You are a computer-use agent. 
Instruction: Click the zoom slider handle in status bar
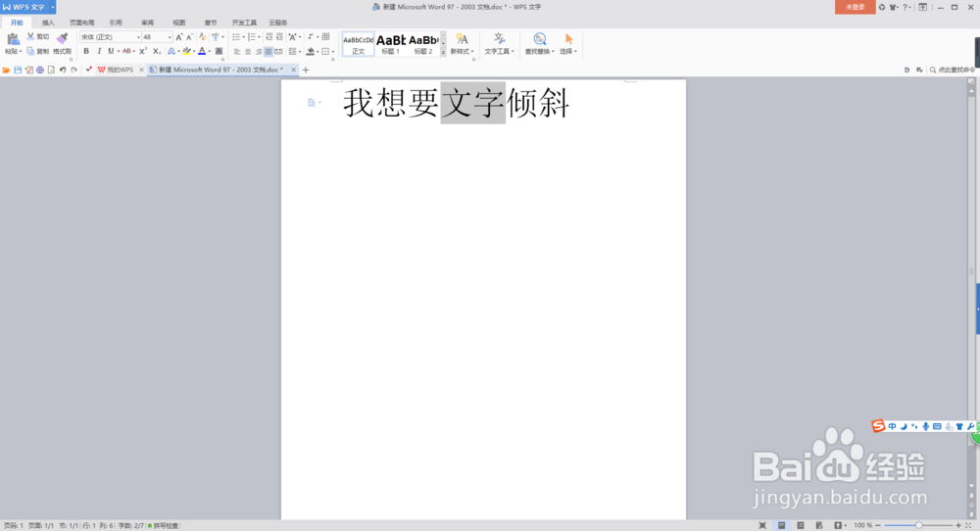pyautogui.click(x=919, y=525)
